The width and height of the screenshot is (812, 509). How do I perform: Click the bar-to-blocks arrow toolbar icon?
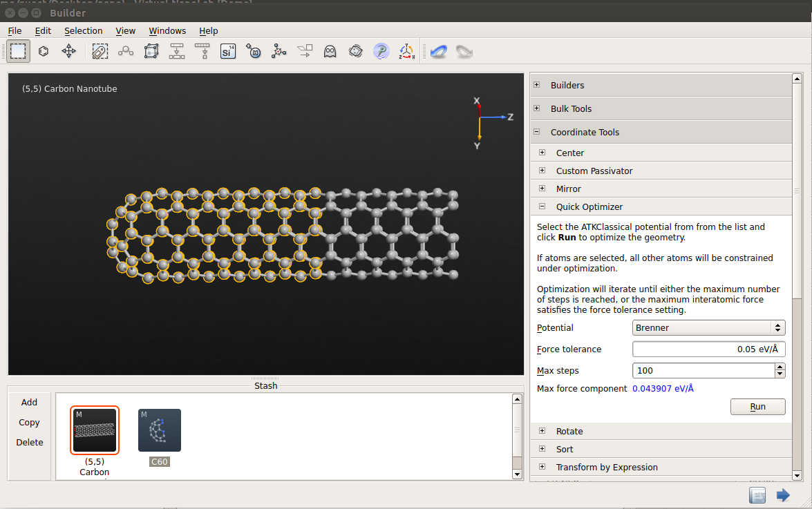click(x=177, y=51)
